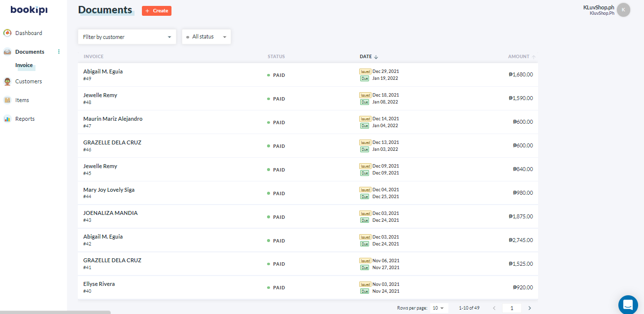Click PAID status on invoice #43
The height and width of the screenshot is (314, 644).
pos(279,217)
